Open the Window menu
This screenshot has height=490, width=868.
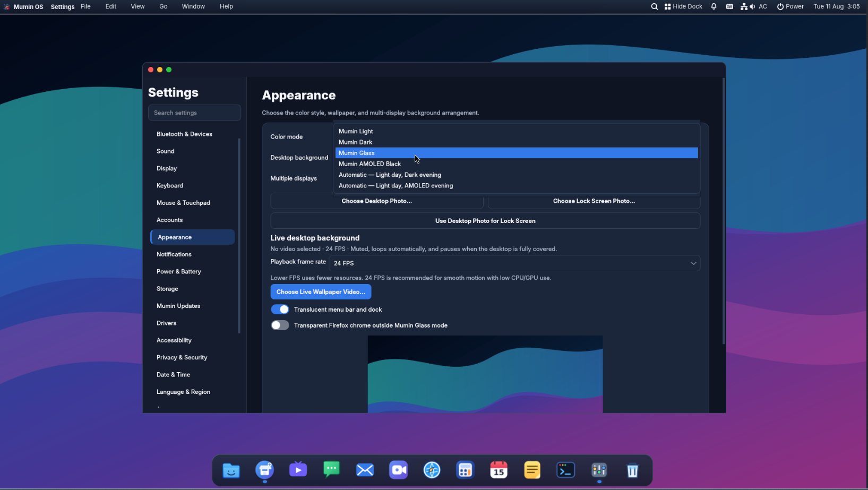(x=193, y=6)
